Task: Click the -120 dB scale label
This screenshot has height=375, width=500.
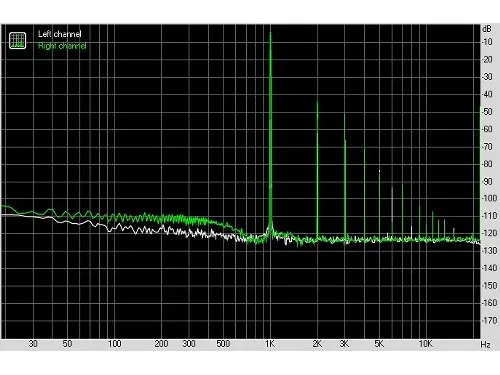Action: pos(489,233)
